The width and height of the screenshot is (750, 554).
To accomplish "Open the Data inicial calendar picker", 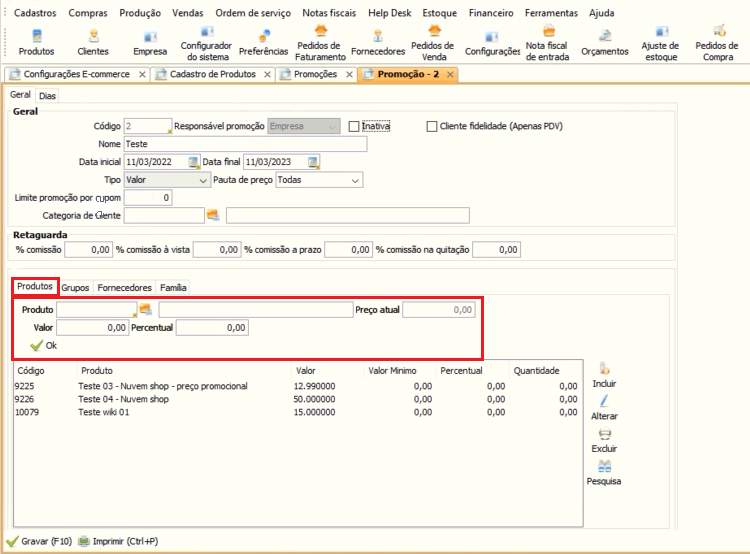I will 194,162.
